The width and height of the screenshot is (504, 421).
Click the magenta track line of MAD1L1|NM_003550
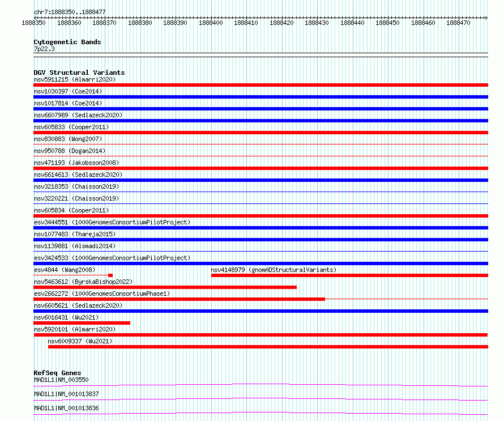tap(260, 385)
